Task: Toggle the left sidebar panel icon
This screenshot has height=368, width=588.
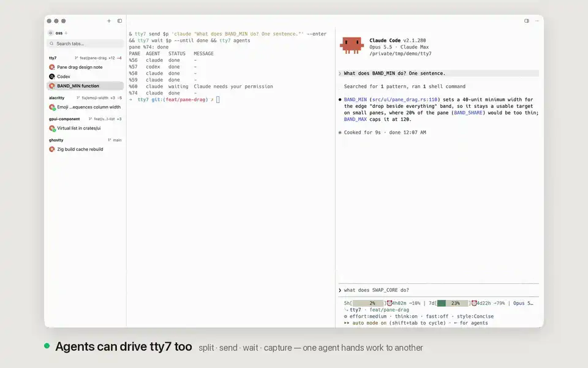Action: pos(119,21)
